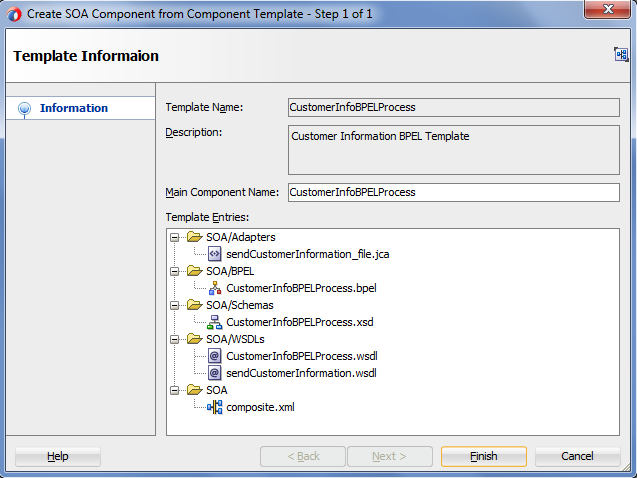Collapse the SOA/WSDLs tree node
637x478 pixels.
point(175,339)
